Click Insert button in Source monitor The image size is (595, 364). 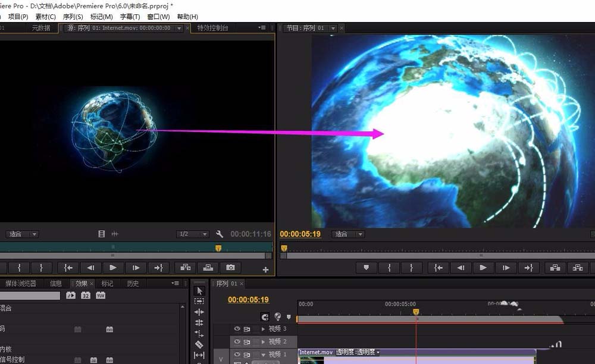click(185, 268)
